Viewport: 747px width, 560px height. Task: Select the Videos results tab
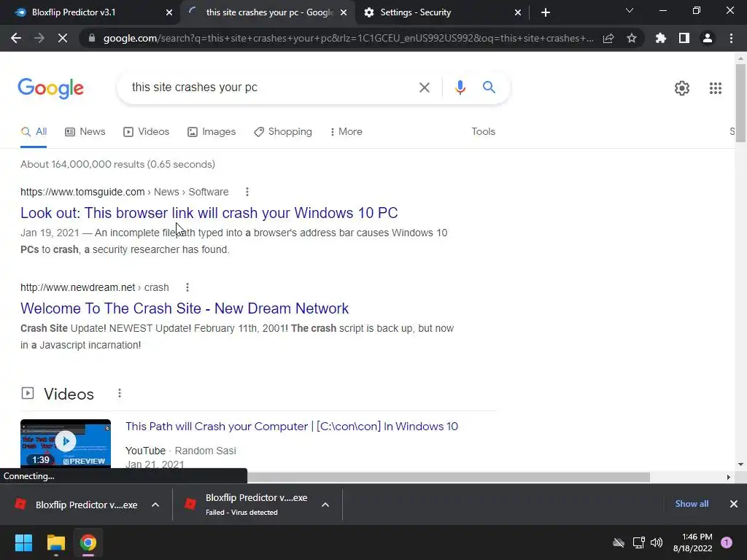tap(146, 132)
